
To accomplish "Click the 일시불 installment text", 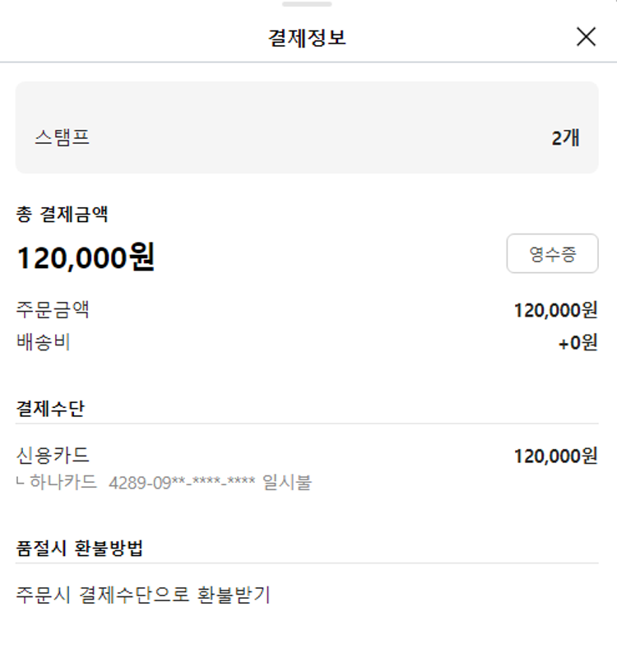I will tap(286, 482).
